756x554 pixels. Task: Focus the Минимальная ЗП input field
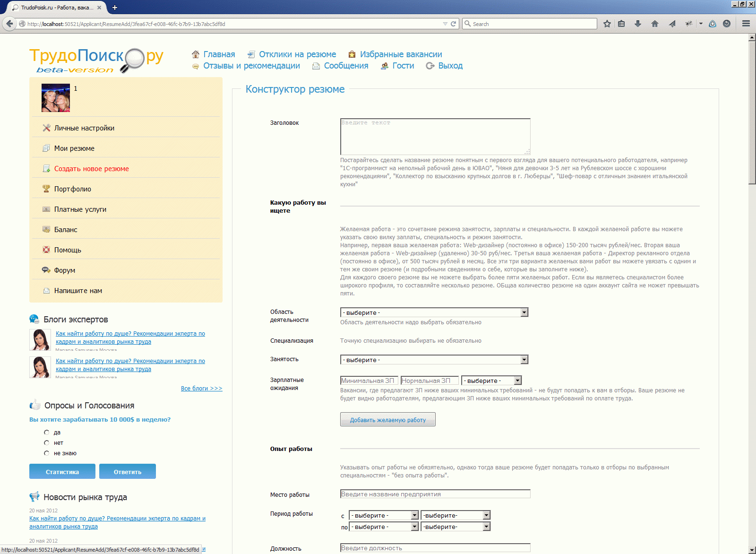tap(369, 381)
